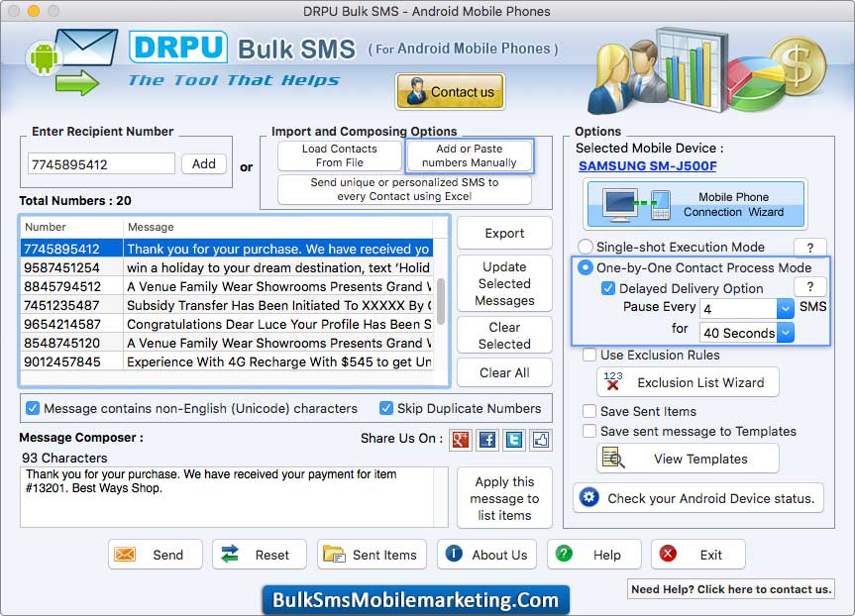Click the Sent Items folder icon
Viewport: 855px width, 616px height.
coord(334,555)
